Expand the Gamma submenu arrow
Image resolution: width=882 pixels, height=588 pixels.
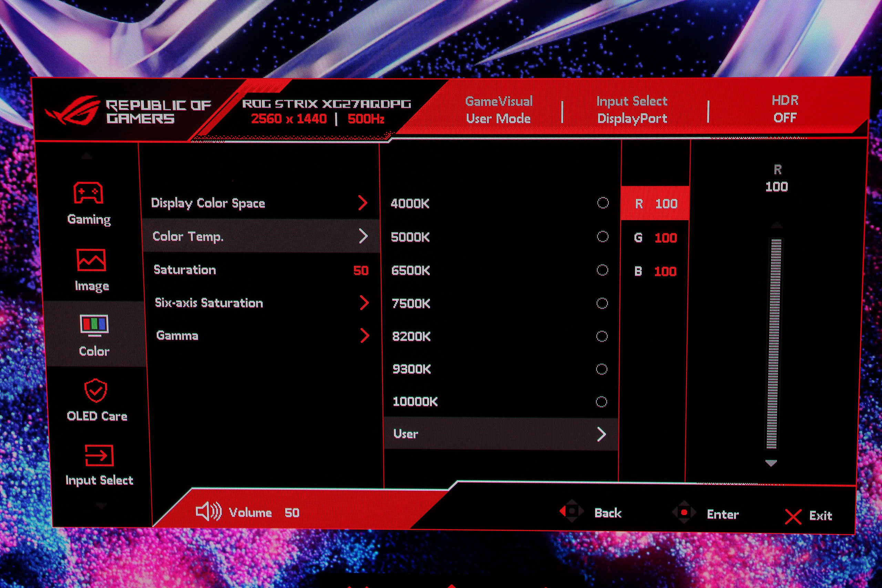pyautogui.click(x=365, y=336)
